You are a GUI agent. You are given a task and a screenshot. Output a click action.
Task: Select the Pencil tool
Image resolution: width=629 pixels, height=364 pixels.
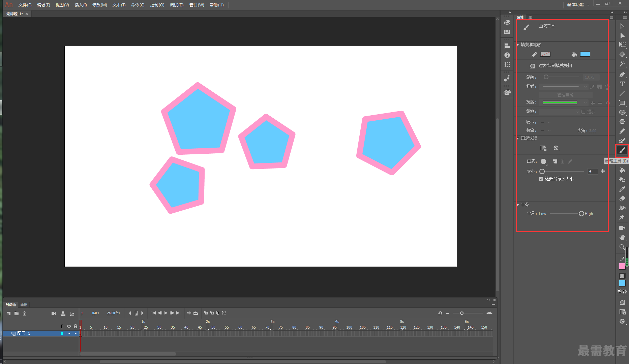pos(622,131)
